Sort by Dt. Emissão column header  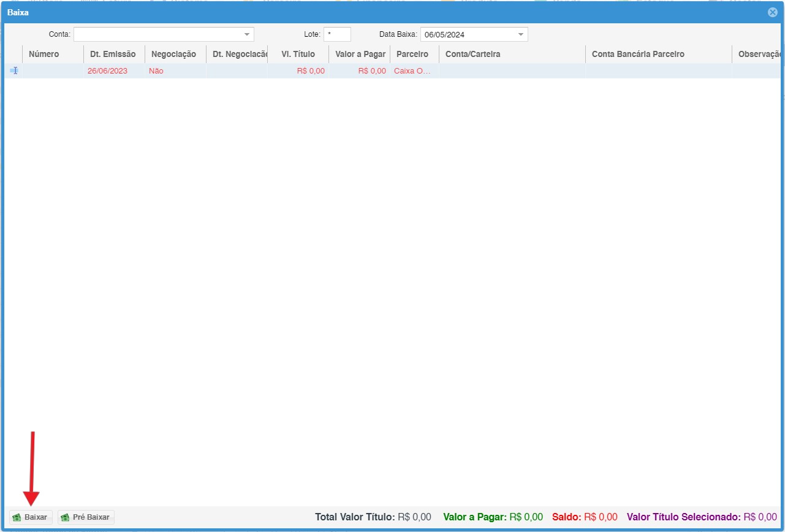[114, 54]
